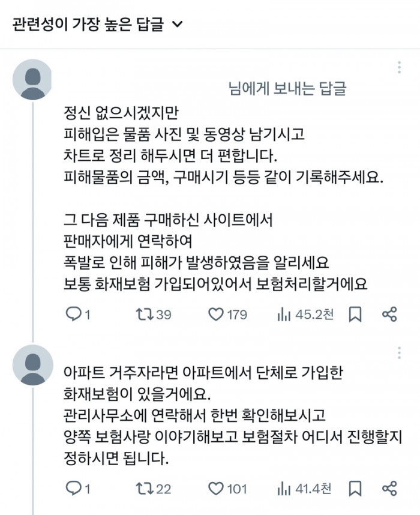Select the '관련성이 가장 높은 답글' sort label

[88, 24]
